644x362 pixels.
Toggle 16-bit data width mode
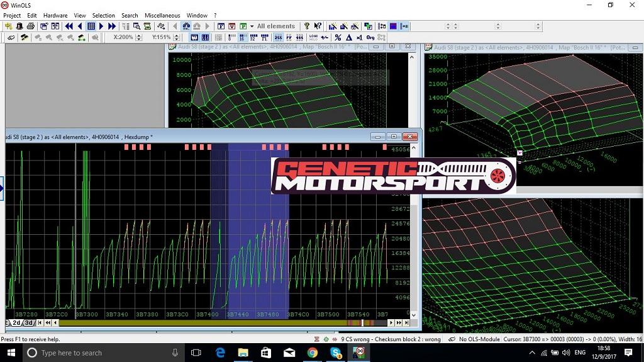(242, 37)
